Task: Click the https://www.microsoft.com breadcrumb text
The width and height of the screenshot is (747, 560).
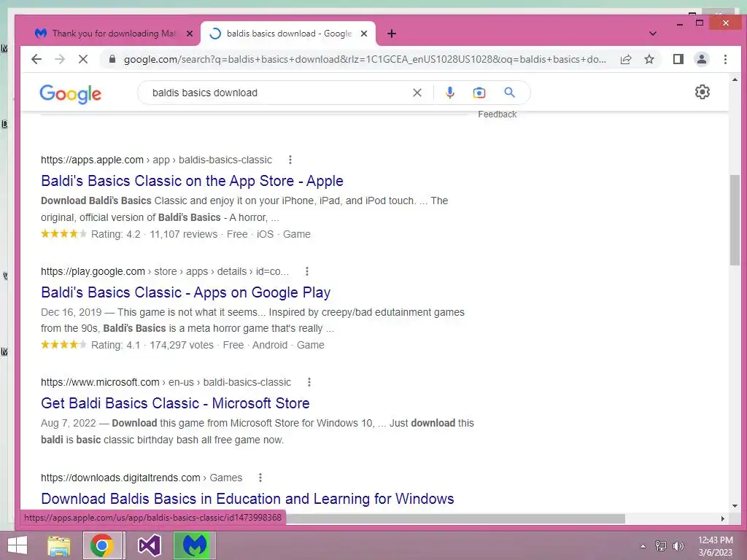Action: point(100,382)
